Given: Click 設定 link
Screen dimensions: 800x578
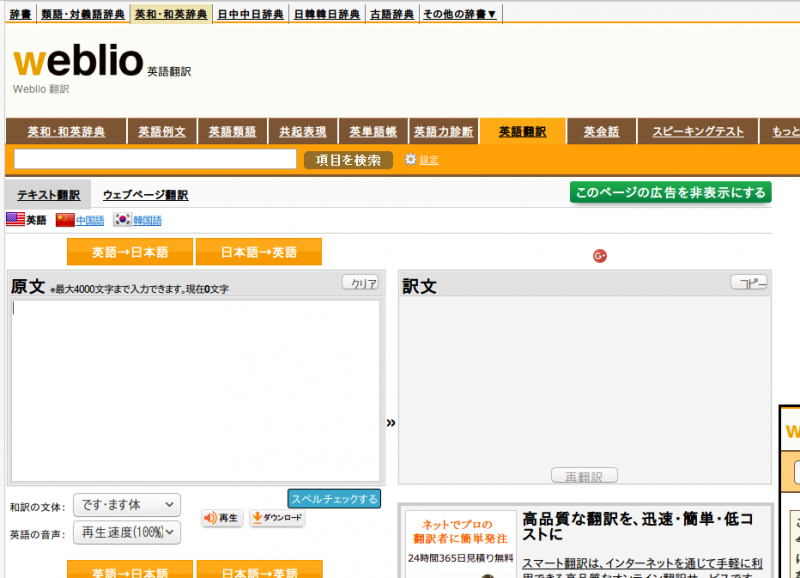Looking at the screenshot, I should [429, 160].
